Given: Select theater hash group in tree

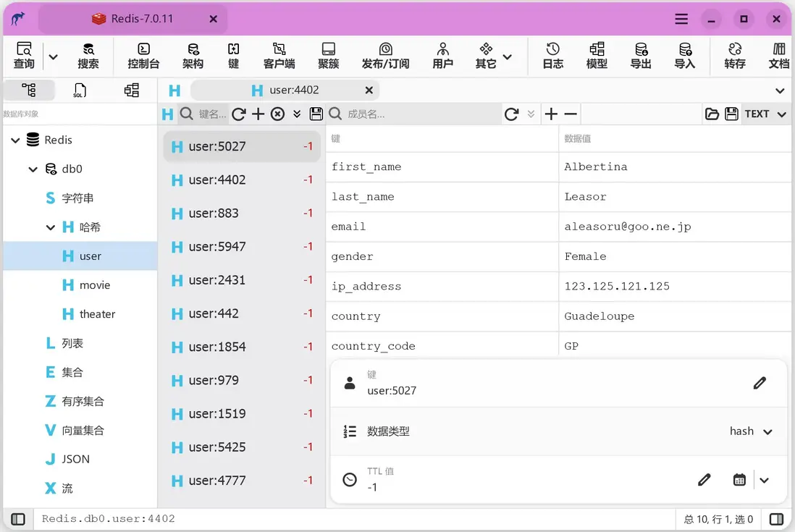Looking at the screenshot, I should 89,314.
